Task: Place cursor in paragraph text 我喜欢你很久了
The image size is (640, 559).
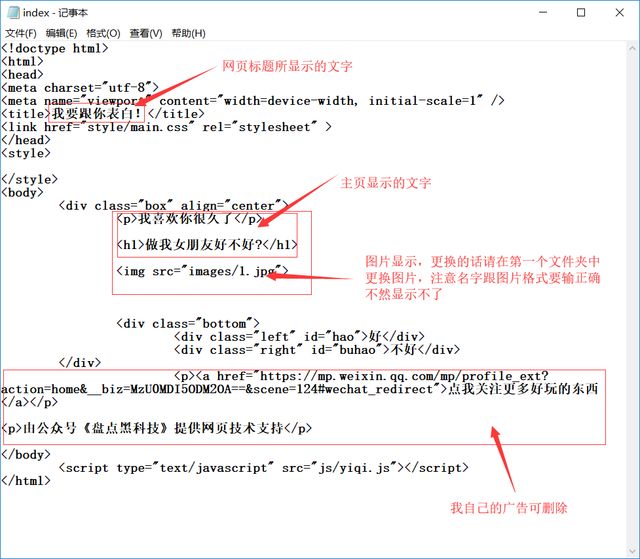Action: pos(189,219)
